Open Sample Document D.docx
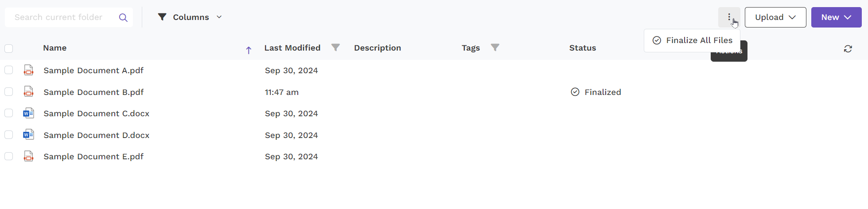The width and height of the screenshot is (868, 209). point(97,135)
